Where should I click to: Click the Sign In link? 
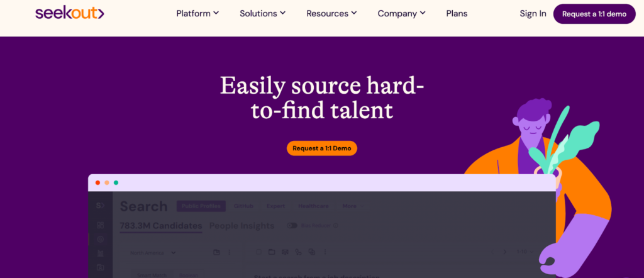(533, 13)
